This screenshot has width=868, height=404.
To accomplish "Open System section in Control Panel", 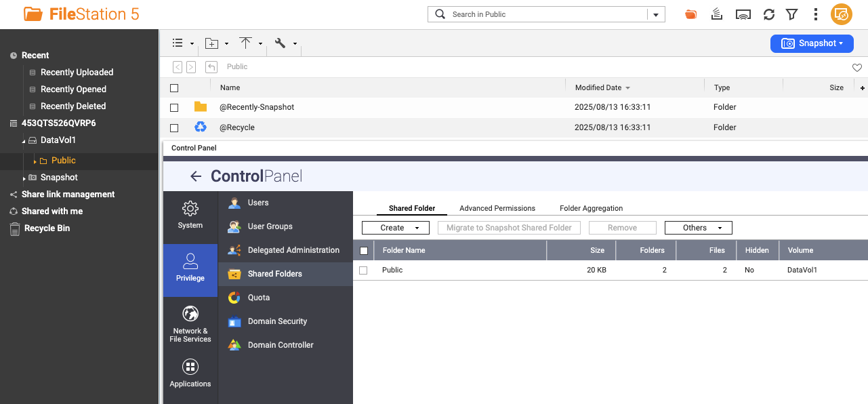I will [x=190, y=215].
